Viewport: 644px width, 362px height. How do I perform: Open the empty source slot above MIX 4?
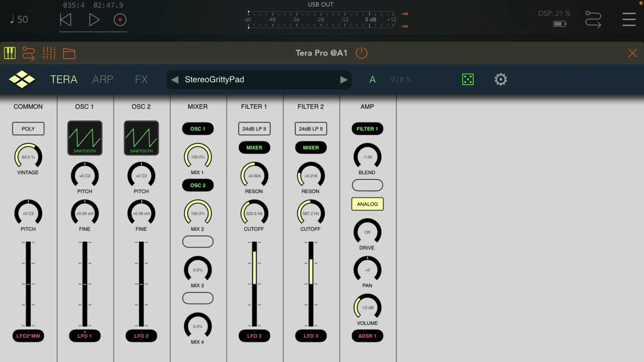tap(198, 298)
